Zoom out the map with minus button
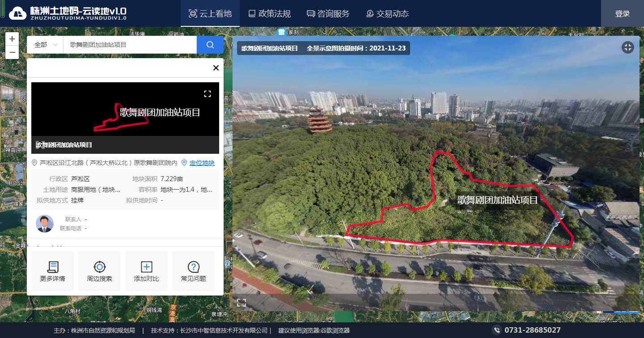Screen dimensions: 644x338 tap(12, 52)
